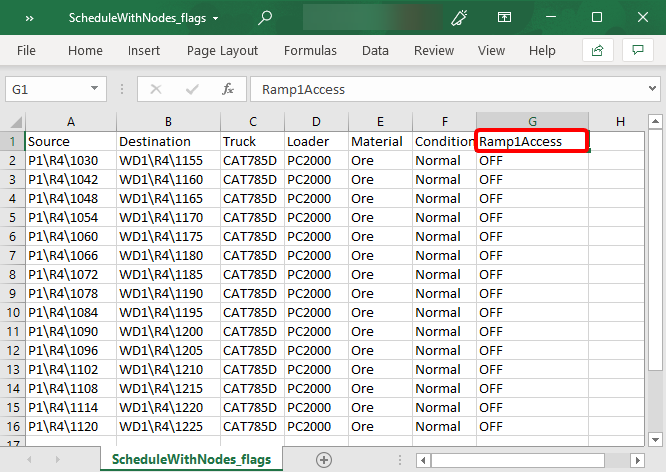Open the File menu
Viewport: 666px width, 472px height.
[26, 50]
